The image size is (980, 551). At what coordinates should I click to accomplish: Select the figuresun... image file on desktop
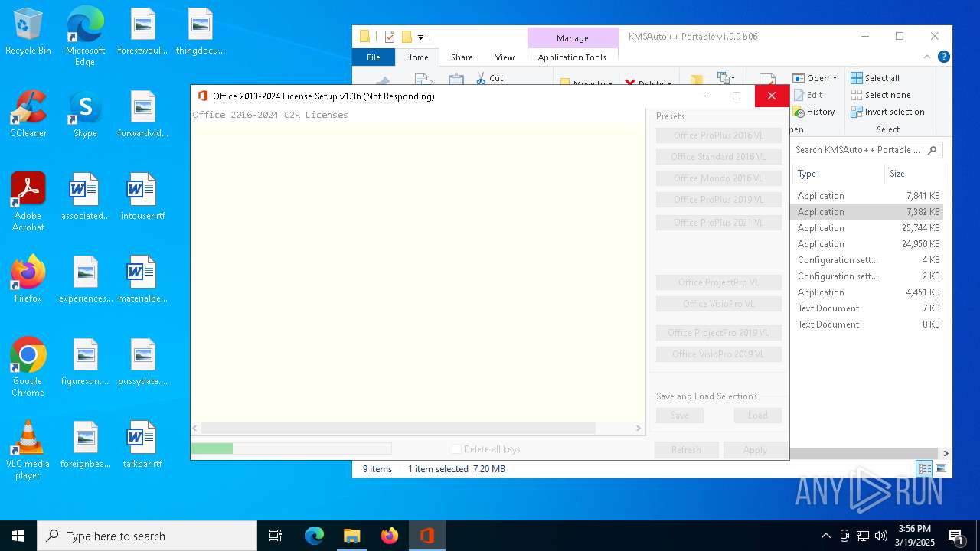(85, 363)
